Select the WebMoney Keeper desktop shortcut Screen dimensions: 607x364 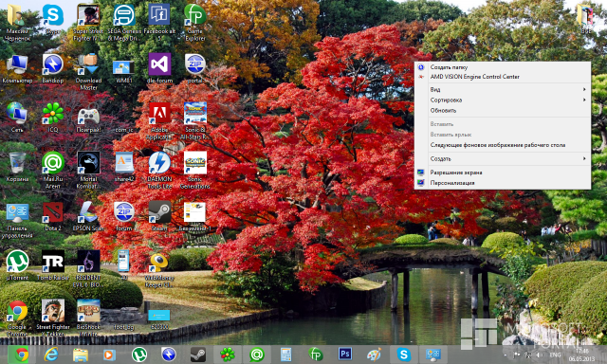tap(159, 270)
